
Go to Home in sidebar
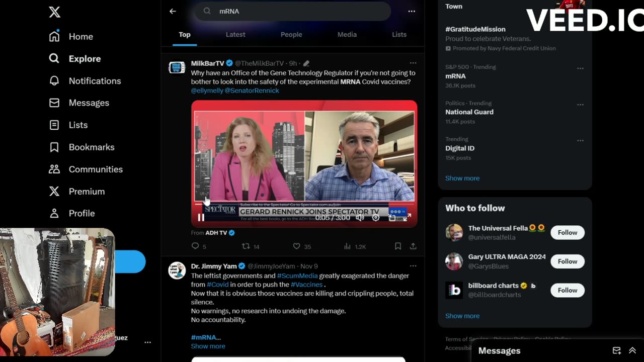pos(71,36)
